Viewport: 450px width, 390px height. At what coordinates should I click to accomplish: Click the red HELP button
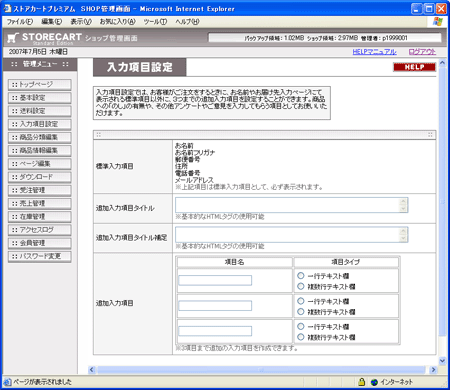414,67
